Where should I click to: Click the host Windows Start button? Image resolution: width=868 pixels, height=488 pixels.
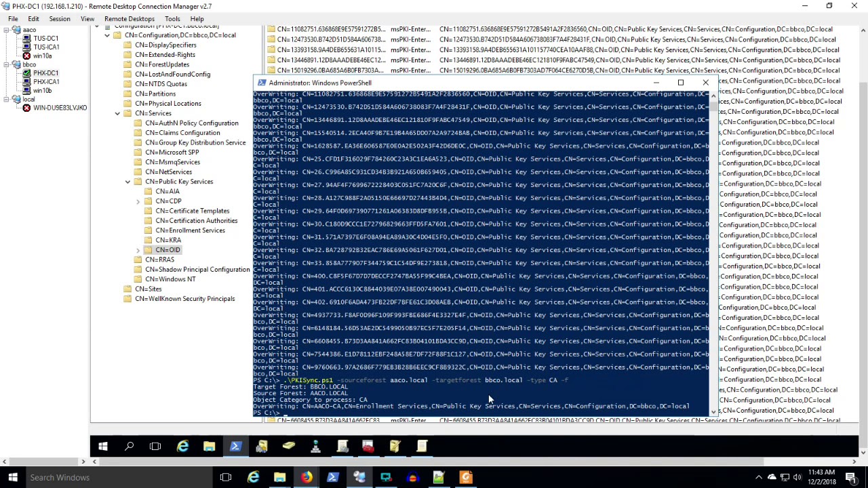tap(12, 477)
